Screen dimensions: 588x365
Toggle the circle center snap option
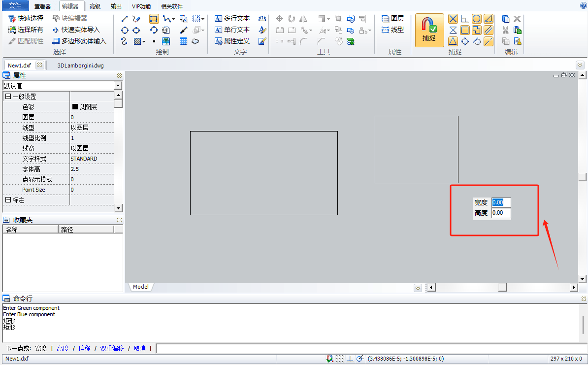coord(476,19)
